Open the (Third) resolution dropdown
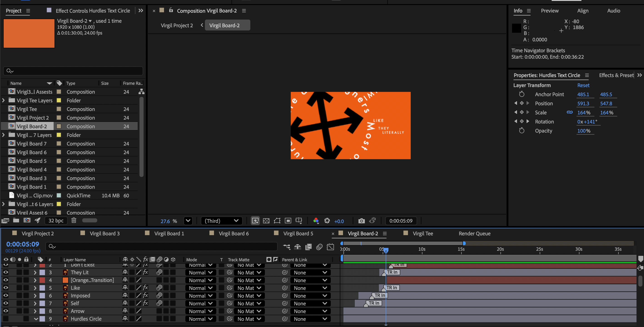 coord(221,221)
